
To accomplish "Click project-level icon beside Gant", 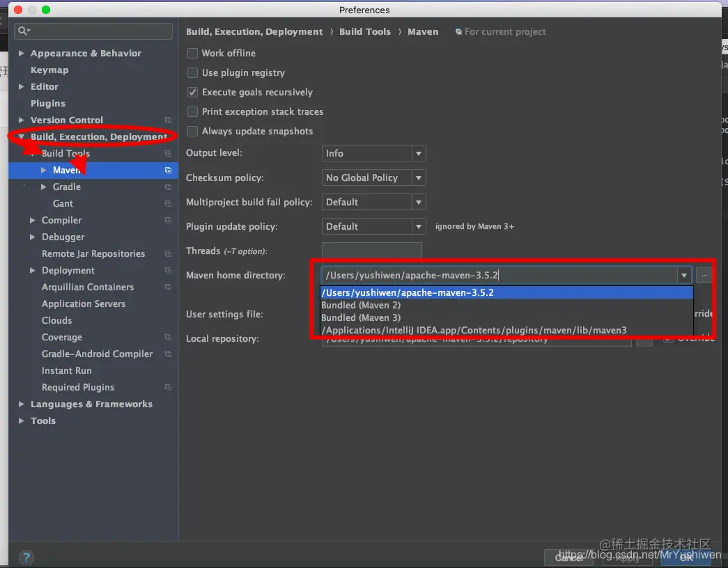I will [168, 204].
